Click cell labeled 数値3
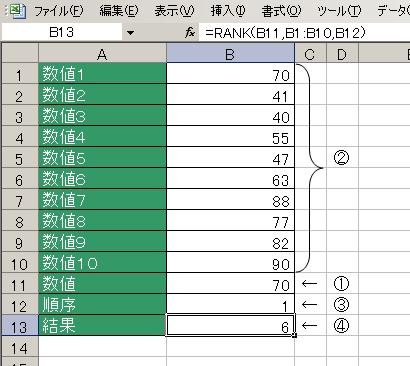 [x=102, y=116]
